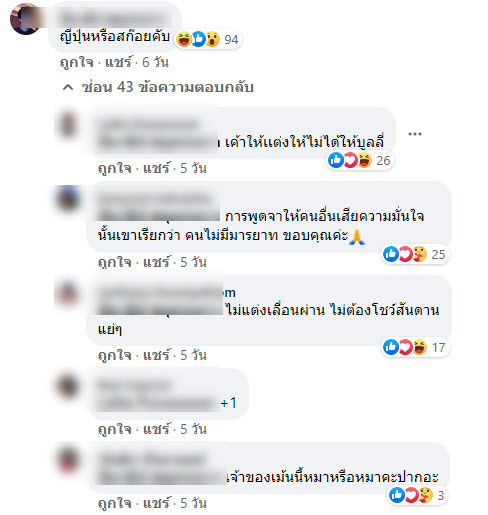Open avatar of the +1 replier
Screen dimensions: 488x515
[x=68, y=386]
